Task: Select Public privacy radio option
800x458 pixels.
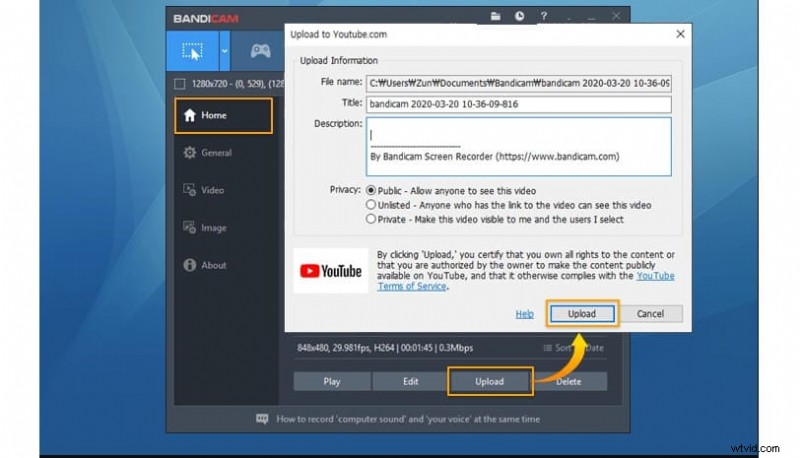Action: click(371, 191)
